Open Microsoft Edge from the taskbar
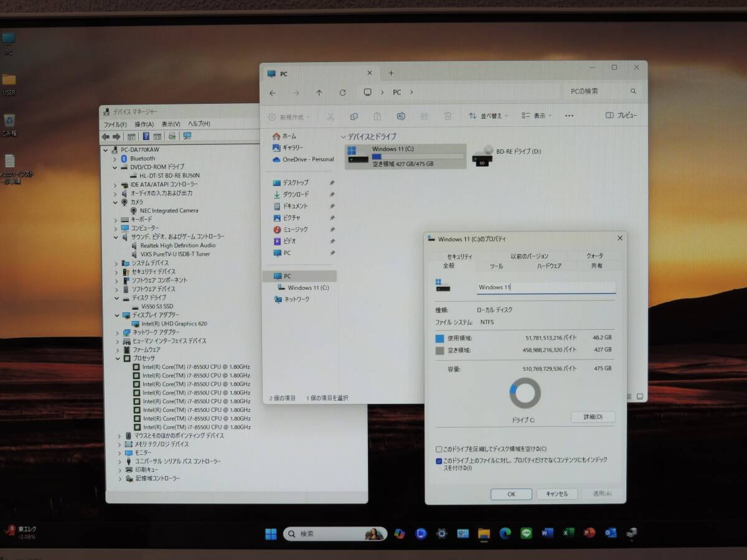This screenshot has width=747, height=560. [x=505, y=533]
